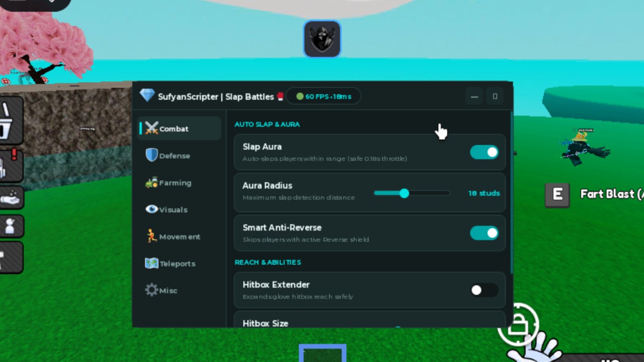
Task: Click the ninja avatar icon above the panel
Action: [322, 39]
